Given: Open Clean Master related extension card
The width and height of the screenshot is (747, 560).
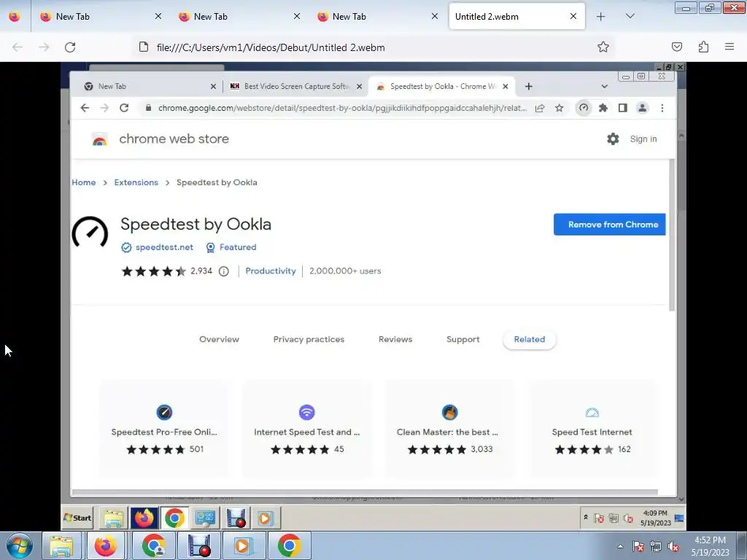Looking at the screenshot, I should (x=449, y=429).
